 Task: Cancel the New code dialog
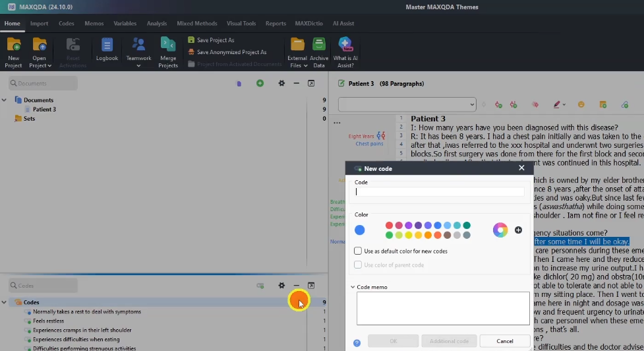click(x=505, y=341)
